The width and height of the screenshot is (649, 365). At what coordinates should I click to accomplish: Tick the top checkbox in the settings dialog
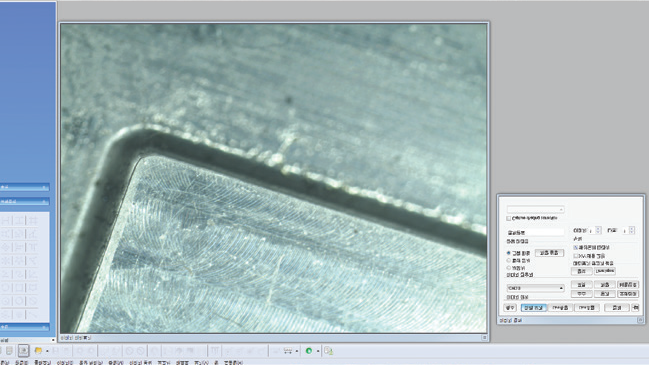click(x=508, y=218)
